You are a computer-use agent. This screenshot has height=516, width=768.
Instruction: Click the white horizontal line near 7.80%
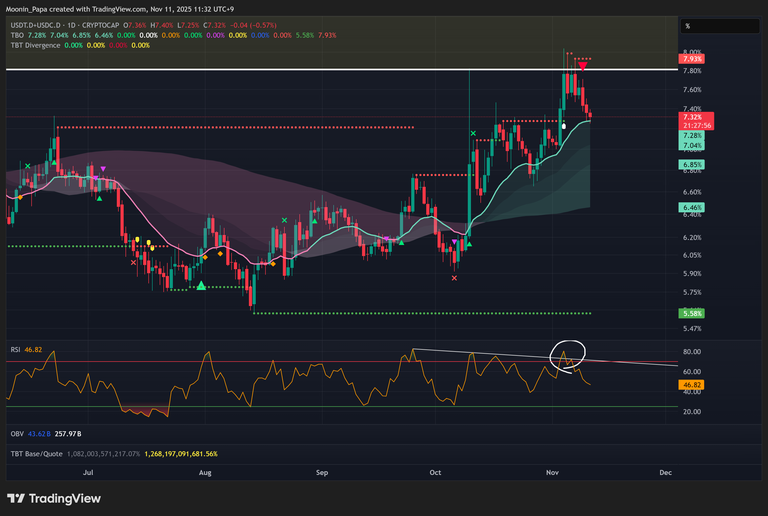click(x=300, y=70)
